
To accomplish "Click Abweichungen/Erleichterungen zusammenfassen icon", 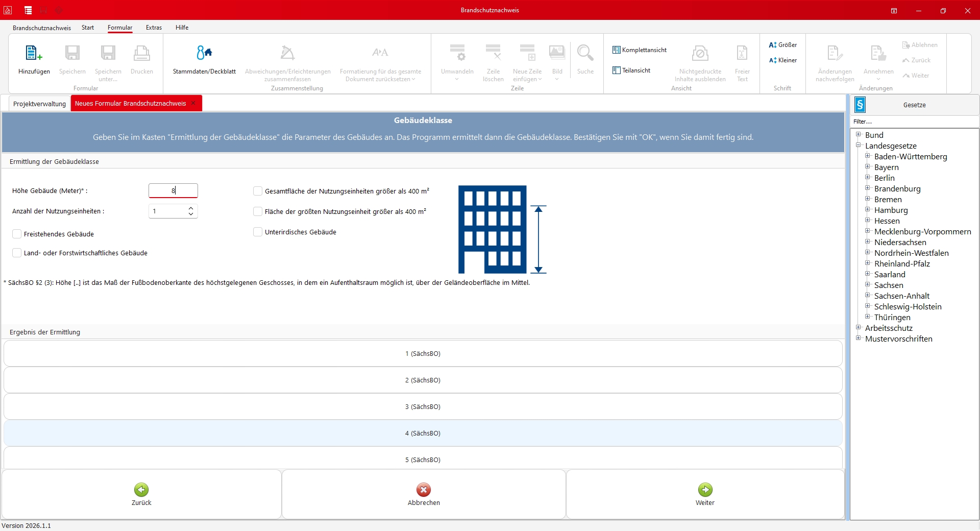I will tap(288, 53).
